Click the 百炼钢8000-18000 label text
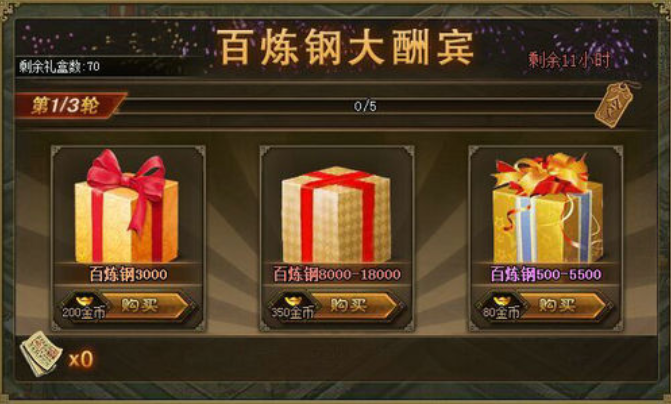Image resolution: width=671 pixels, height=404 pixels. click(x=337, y=274)
